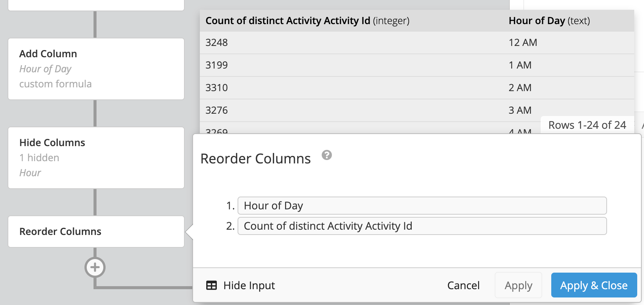644x305 pixels.
Task: Click the 1 AM cell
Action: pyautogui.click(x=520, y=65)
